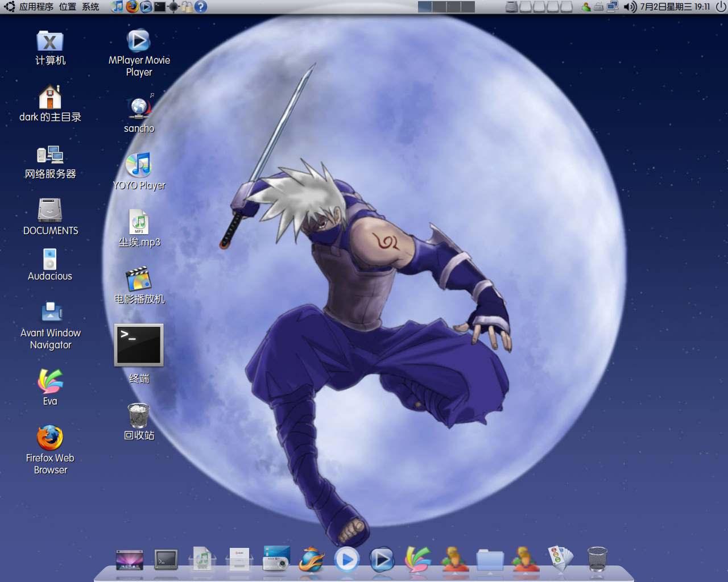The height and width of the screenshot is (582, 728).
Task: Switch to the second workspace
Action: [439, 7]
